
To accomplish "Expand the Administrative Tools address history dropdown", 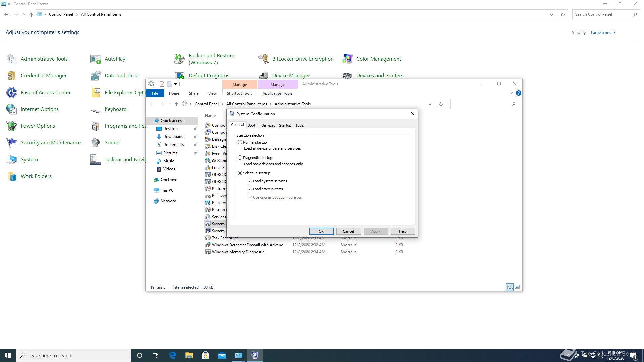I will (430, 104).
